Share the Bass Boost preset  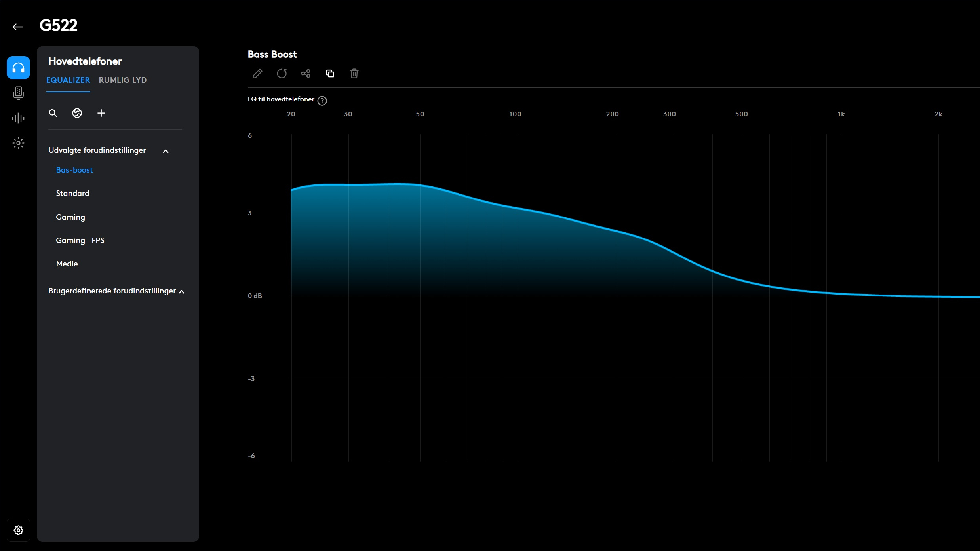pyautogui.click(x=306, y=74)
